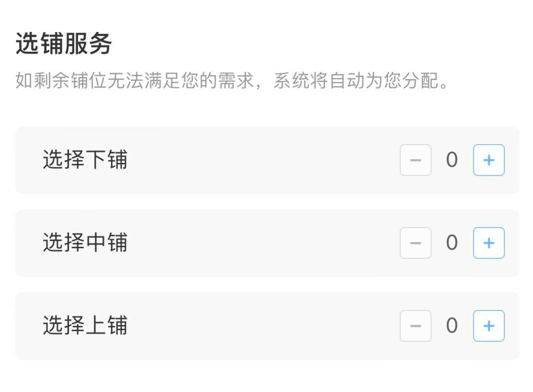Image resolution: width=533 pixels, height=392 pixels.
Task: Click the 0 quantity beside 选择下铺
Action: click(452, 160)
